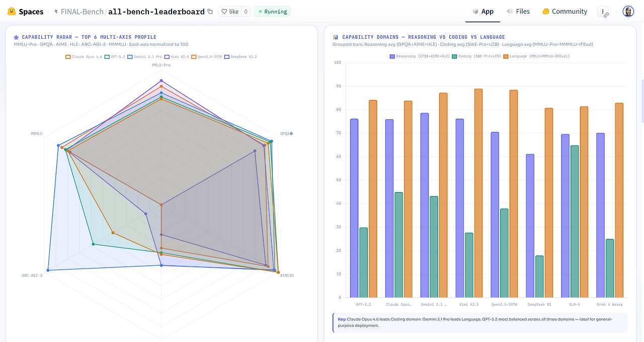Screen dimensions: 644x342
Task: Click the GLM-5 teal Coding bar
Action: (575, 222)
